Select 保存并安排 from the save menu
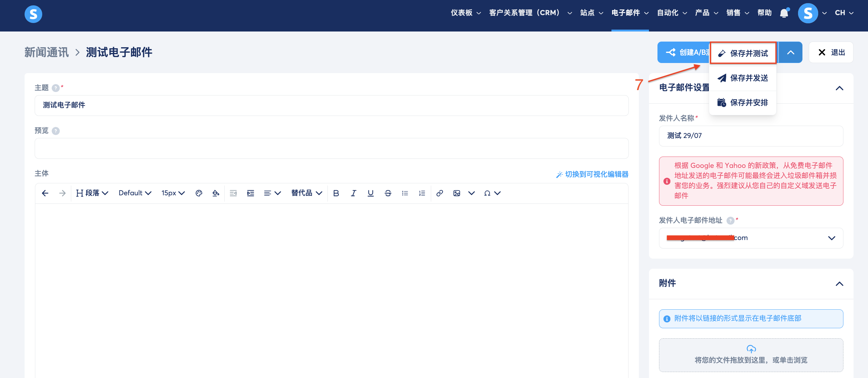Screen dimensions: 868x378 pyautogui.click(x=743, y=102)
